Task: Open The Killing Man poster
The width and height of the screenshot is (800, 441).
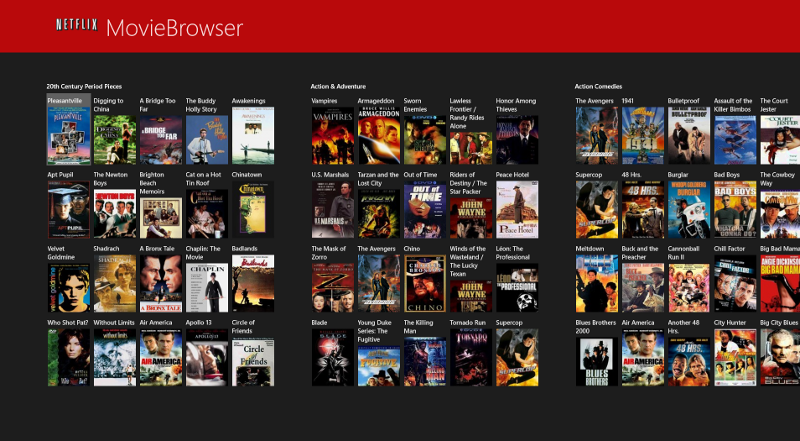Action: pyautogui.click(x=424, y=361)
